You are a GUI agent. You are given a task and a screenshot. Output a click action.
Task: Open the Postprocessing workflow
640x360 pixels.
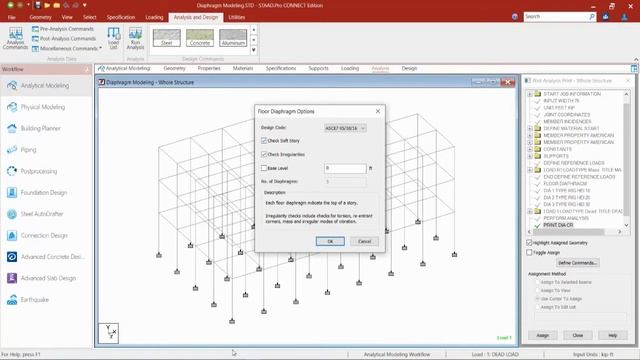[x=46, y=171]
